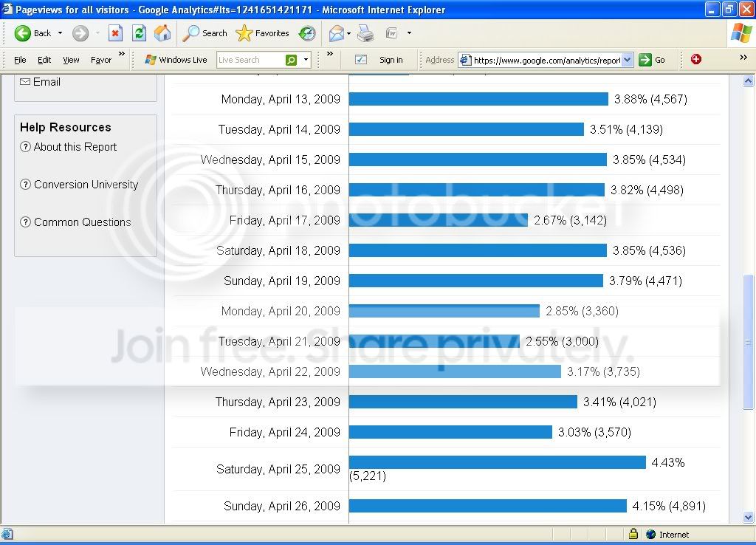
Task: Open the History clock icon
Action: (x=307, y=33)
